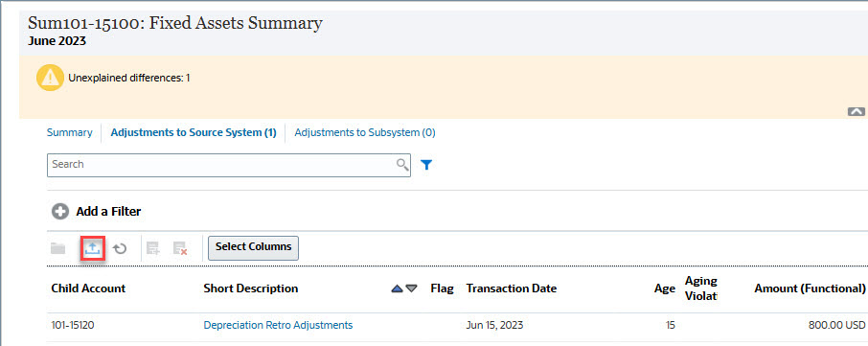Click the refresh arrow icon
Image resolution: width=868 pixels, height=346 pixels.
120,248
